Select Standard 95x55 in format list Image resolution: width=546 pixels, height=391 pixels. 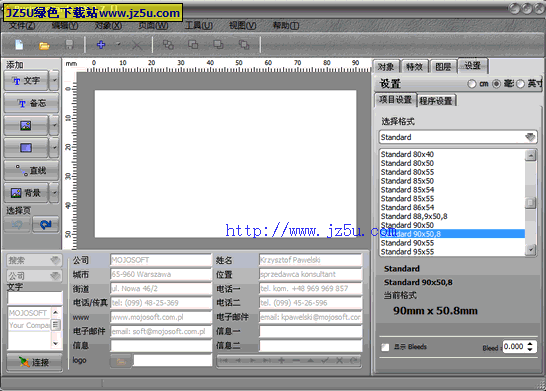point(452,252)
